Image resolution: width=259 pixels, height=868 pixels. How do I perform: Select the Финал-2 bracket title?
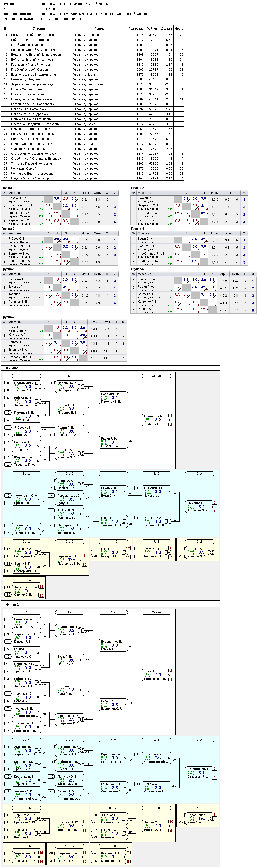(x=12, y=604)
